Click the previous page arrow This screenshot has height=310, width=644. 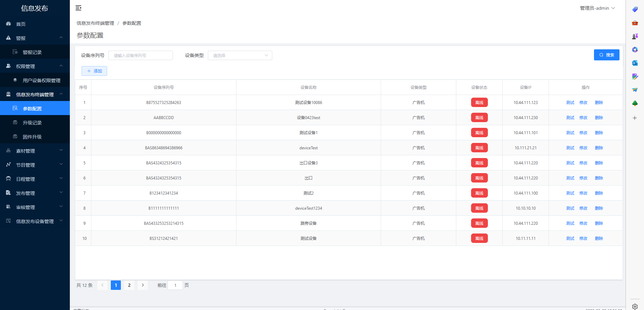(102, 285)
